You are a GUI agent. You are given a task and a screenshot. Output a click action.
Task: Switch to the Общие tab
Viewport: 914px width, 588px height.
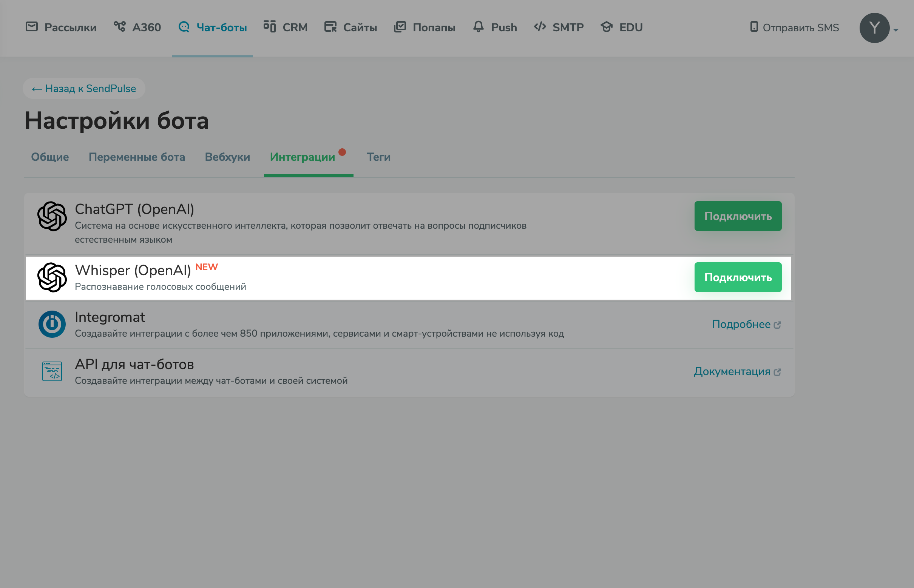tap(50, 157)
